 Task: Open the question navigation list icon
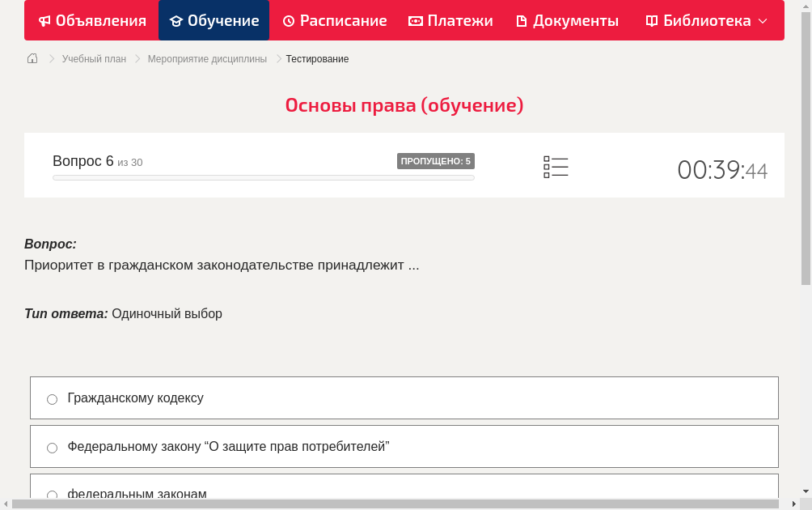556,166
